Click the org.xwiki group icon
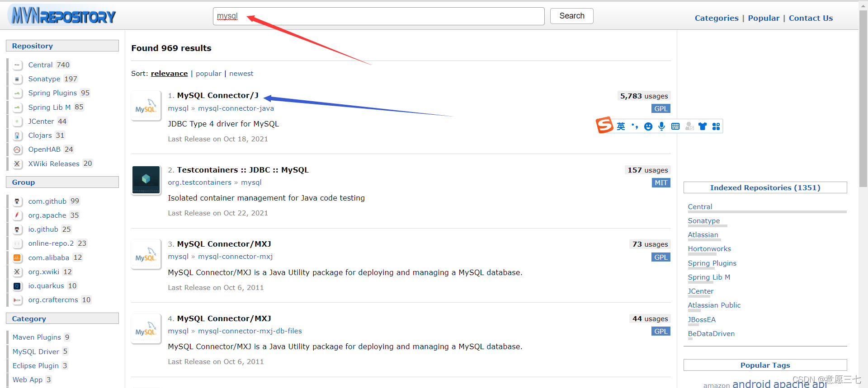Image resolution: width=868 pixels, height=388 pixels. (17, 272)
